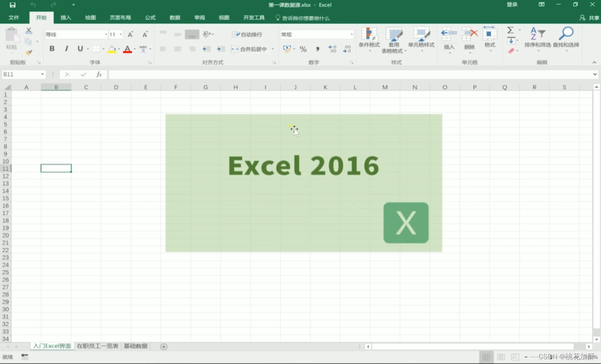Toggle bold formatting
The height and width of the screenshot is (364, 601).
(52, 49)
